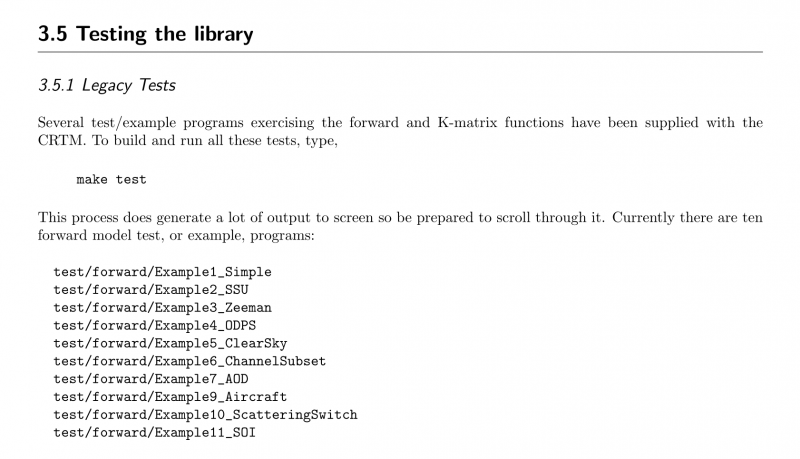Select the test/forward/Example10_ScatteringSwitch line
This screenshot has height=459, width=800.
coord(205,415)
